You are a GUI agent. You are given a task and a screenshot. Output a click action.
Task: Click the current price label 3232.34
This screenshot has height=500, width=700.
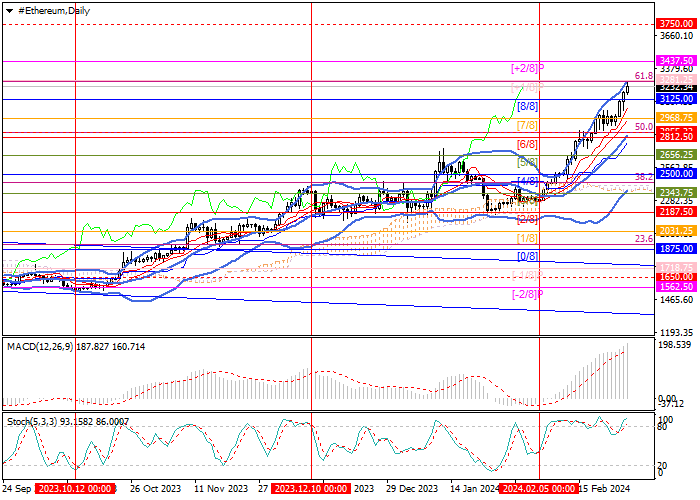(675, 87)
